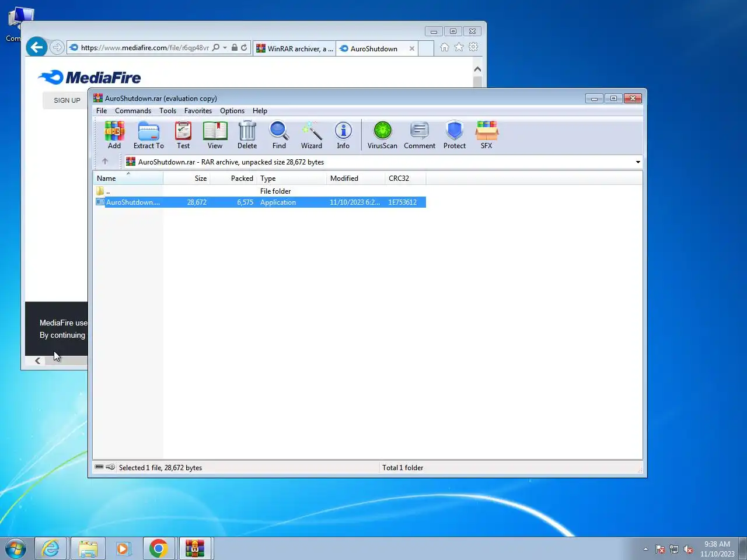Open the Favorites menu
This screenshot has width=747, height=560.
coord(198,111)
